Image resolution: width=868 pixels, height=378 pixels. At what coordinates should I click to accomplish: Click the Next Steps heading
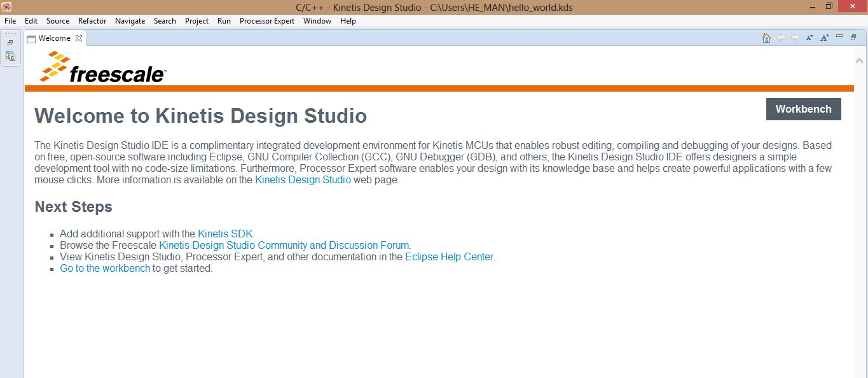coord(73,207)
